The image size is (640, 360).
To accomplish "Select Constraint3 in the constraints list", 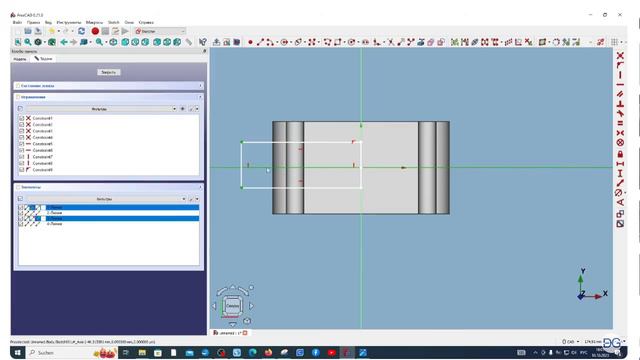I will [x=42, y=131].
